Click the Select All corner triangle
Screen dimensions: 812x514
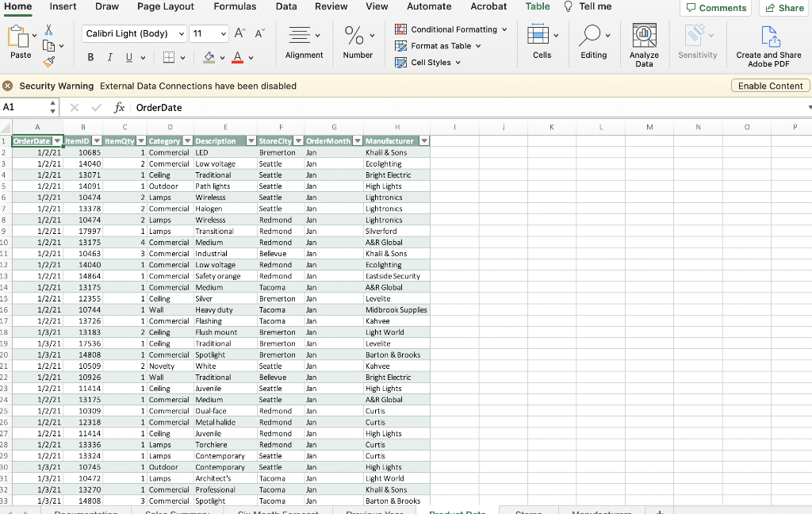coord(6,128)
